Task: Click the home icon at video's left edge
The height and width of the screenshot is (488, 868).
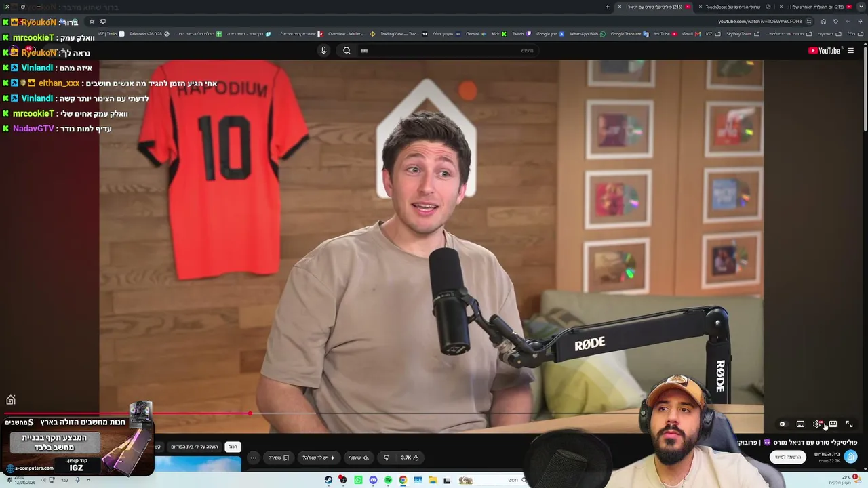Action: (x=10, y=400)
